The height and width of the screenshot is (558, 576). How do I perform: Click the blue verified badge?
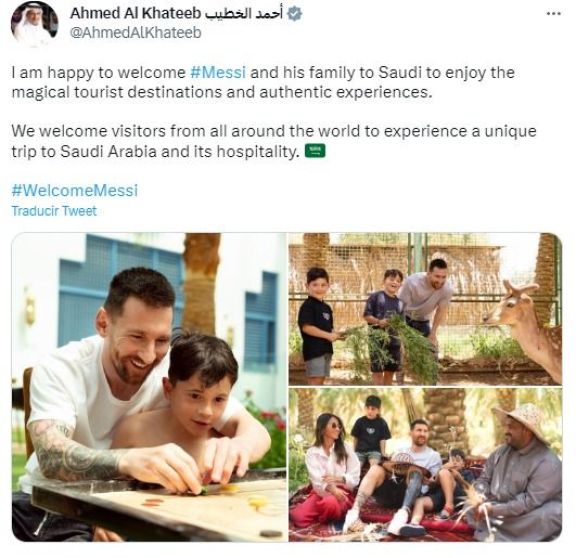(x=294, y=14)
